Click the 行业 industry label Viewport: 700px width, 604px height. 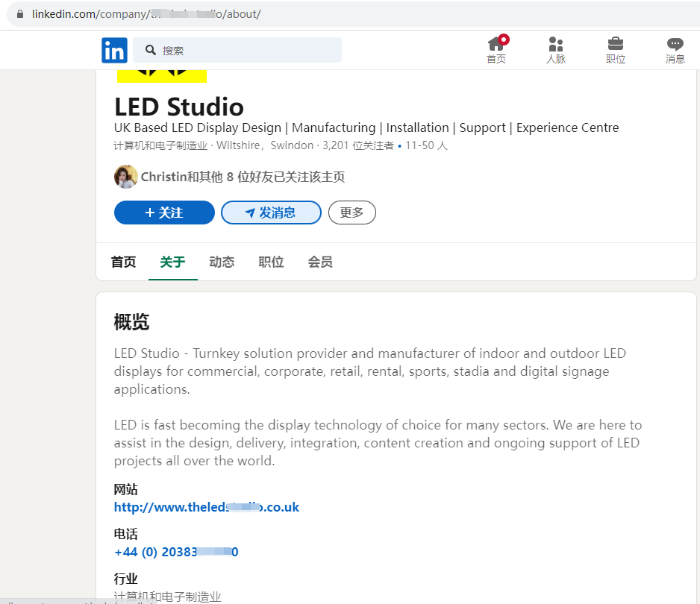click(125, 579)
